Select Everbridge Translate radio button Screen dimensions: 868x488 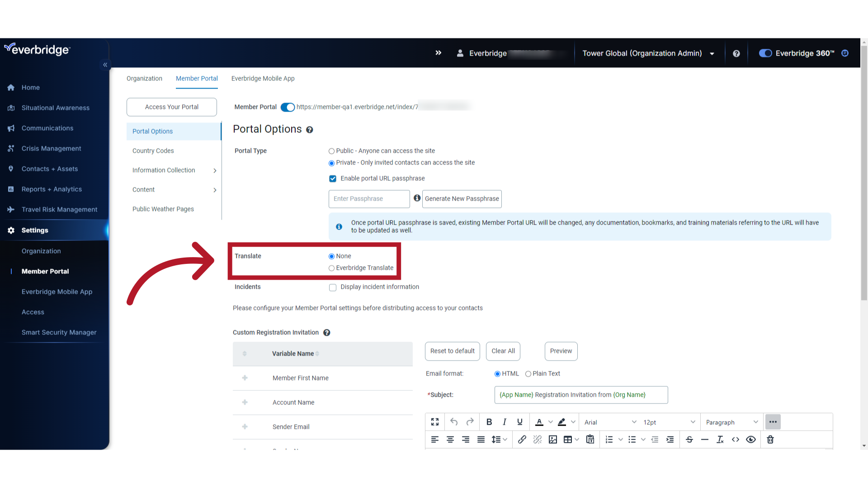(331, 267)
